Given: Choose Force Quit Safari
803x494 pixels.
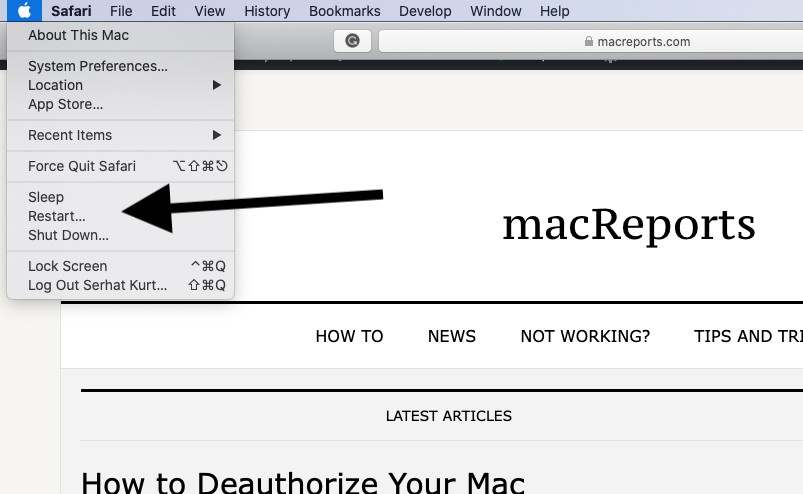Looking at the screenshot, I should coord(120,166).
